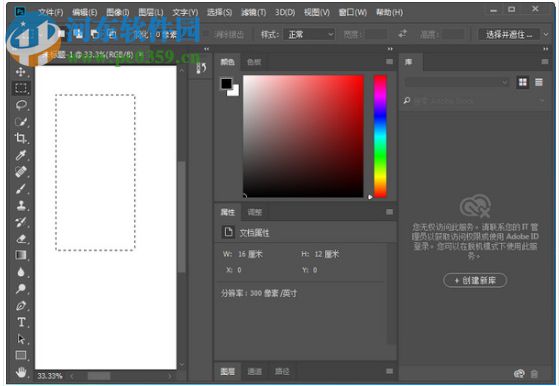Switch to the 通道 (Channels) tab
This screenshot has width=559, height=386.
coord(255,372)
